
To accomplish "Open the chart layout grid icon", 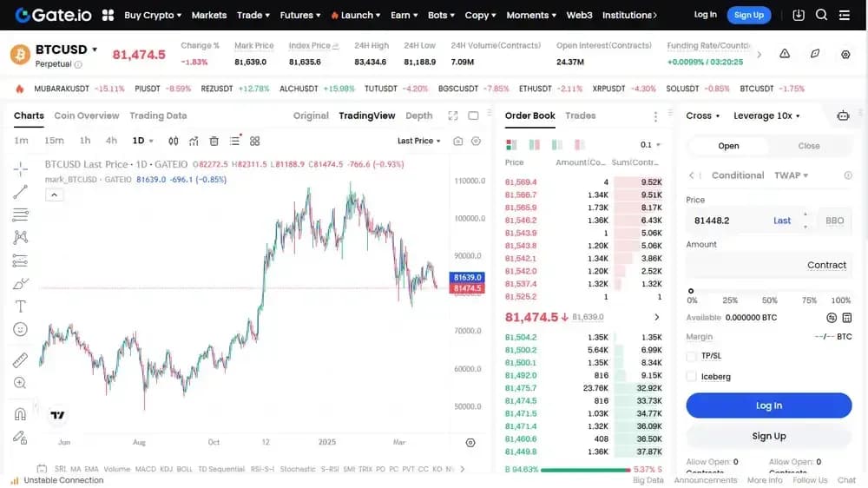I will [x=254, y=142].
